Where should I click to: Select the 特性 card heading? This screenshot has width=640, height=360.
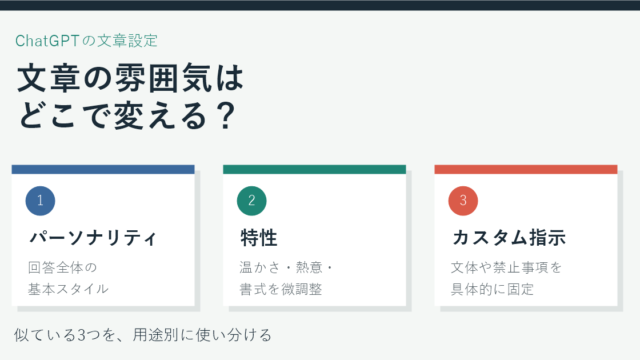[259, 238]
